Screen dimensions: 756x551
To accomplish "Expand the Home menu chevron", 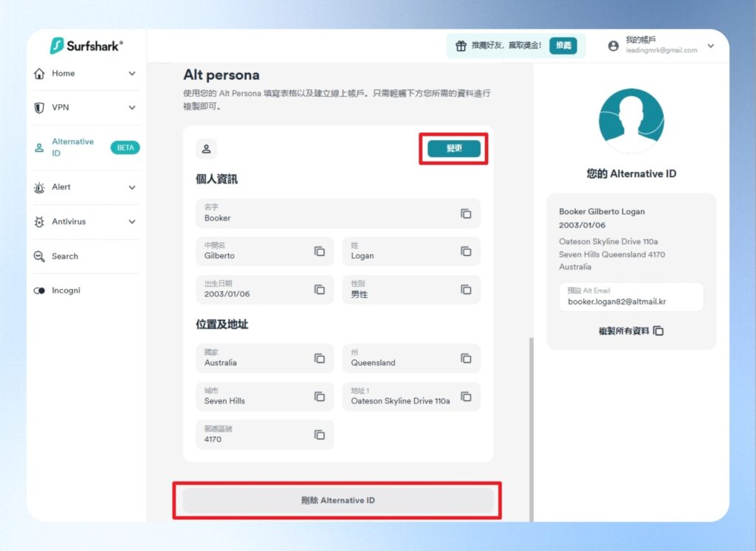I will pyautogui.click(x=132, y=74).
